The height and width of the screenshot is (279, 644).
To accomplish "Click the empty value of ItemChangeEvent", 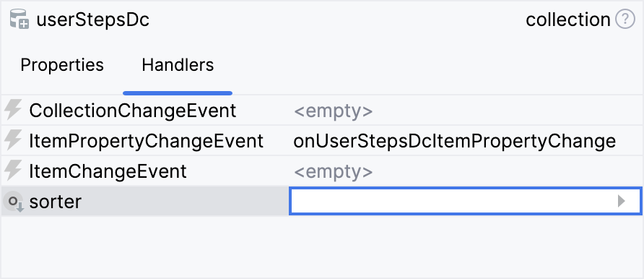I will [333, 172].
